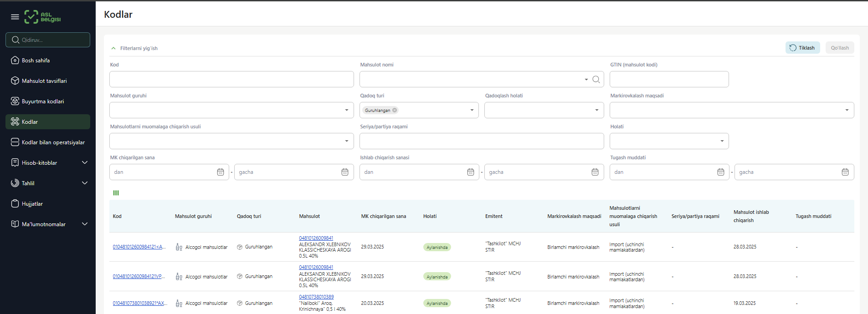Click the ASL Belgisi logo
The image size is (868, 314).
pyautogui.click(x=42, y=17)
